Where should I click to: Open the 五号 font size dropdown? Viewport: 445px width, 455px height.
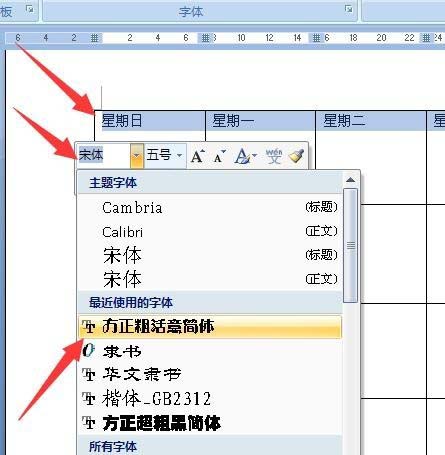tap(164, 155)
